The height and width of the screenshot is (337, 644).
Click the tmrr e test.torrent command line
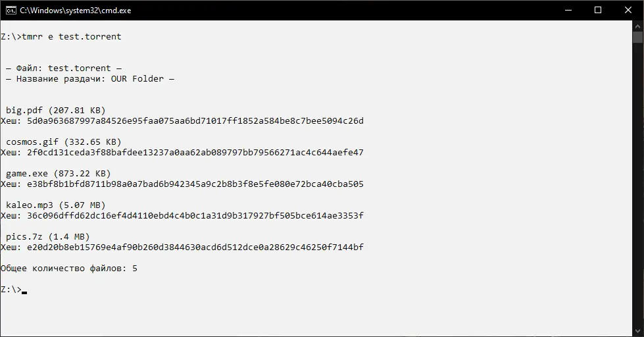[x=61, y=37]
